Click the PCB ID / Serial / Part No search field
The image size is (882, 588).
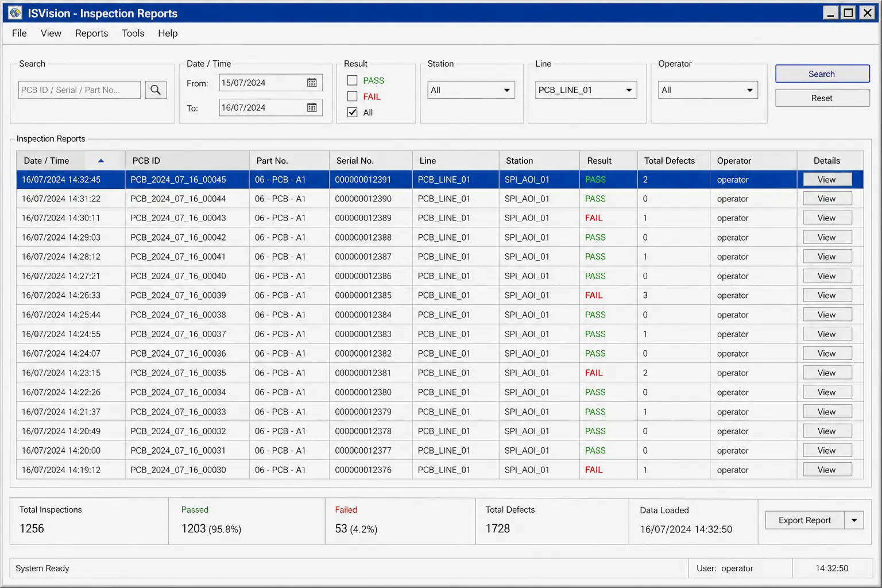(x=79, y=90)
